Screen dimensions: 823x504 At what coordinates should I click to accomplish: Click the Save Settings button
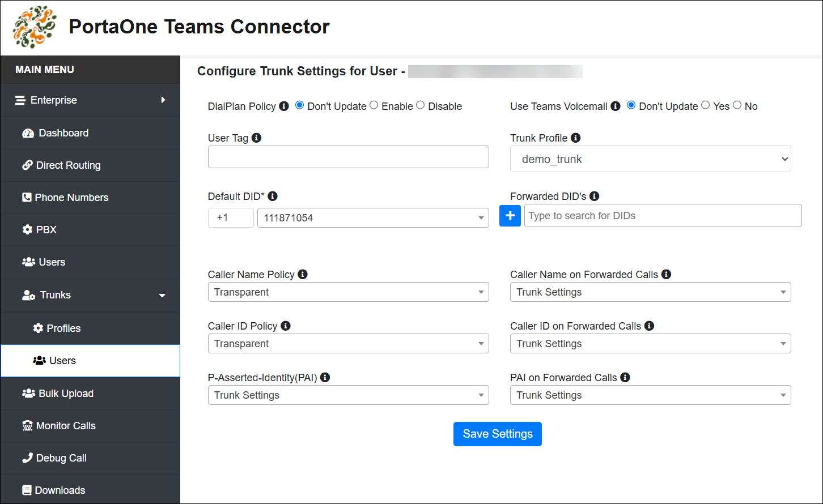coord(498,434)
